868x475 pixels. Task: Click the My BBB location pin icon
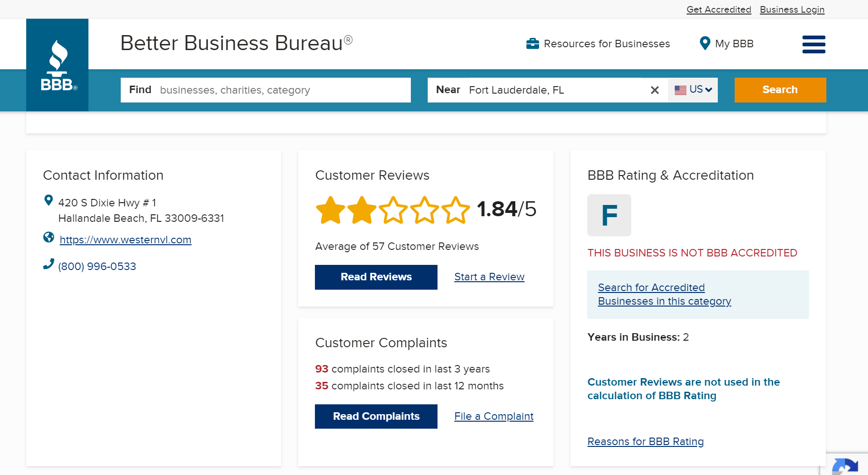click(x=705, y=44)
